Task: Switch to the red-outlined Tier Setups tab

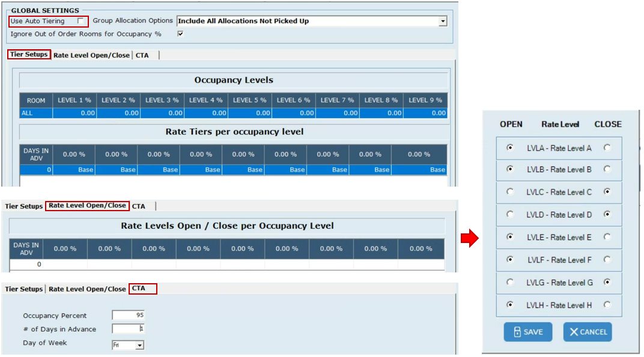Action: [x=29, y=55]
